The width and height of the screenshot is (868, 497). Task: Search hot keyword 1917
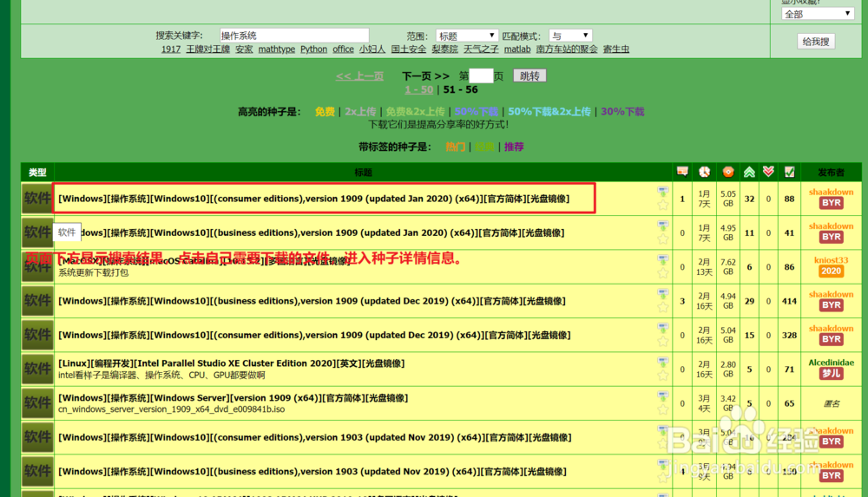[x=170, y=49]
